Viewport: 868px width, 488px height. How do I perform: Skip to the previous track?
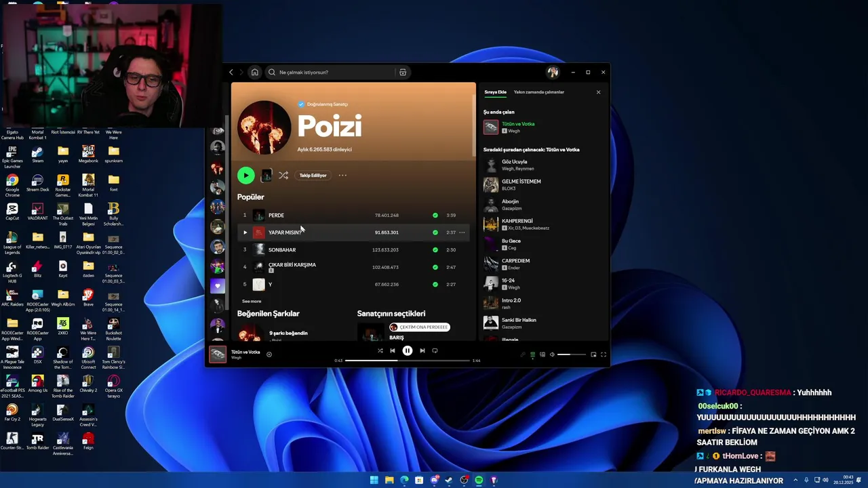[x=392, y=350]
